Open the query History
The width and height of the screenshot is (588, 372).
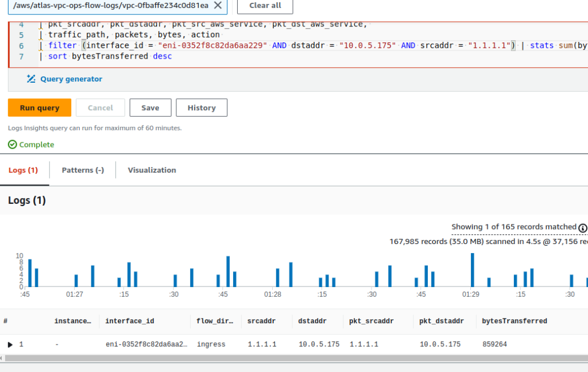pos(202,107)
